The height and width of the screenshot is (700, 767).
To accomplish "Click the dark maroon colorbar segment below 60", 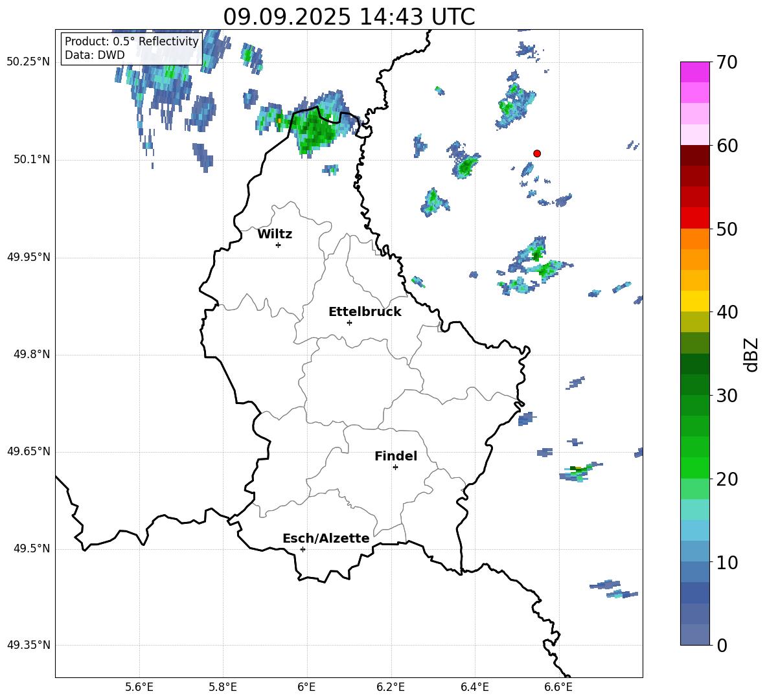I will point(694,155).
